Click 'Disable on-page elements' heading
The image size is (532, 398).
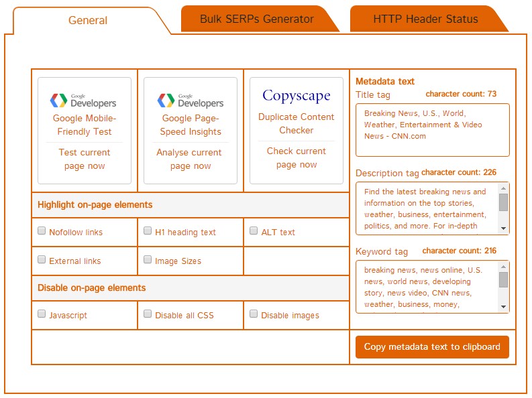click(x=92, y=288)
